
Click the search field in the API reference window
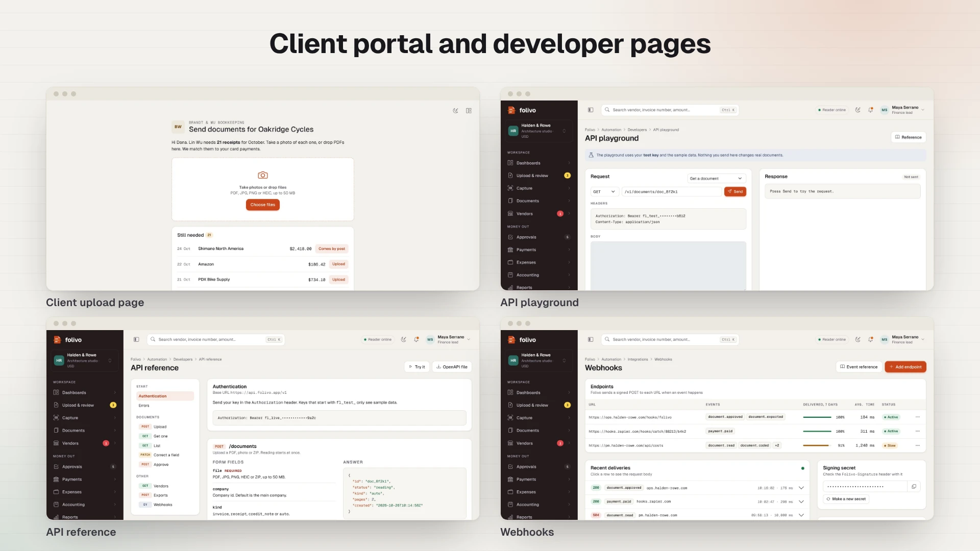tap(216, 339)
